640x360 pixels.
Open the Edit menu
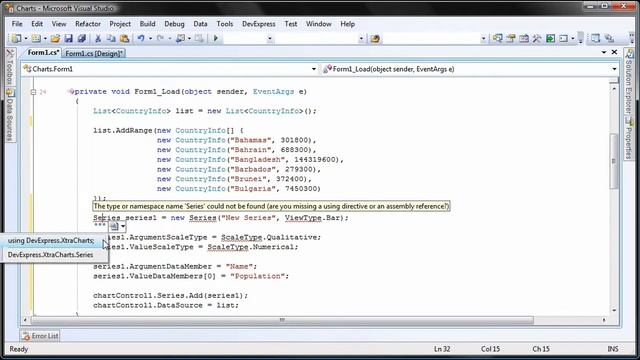coord(37,24)
